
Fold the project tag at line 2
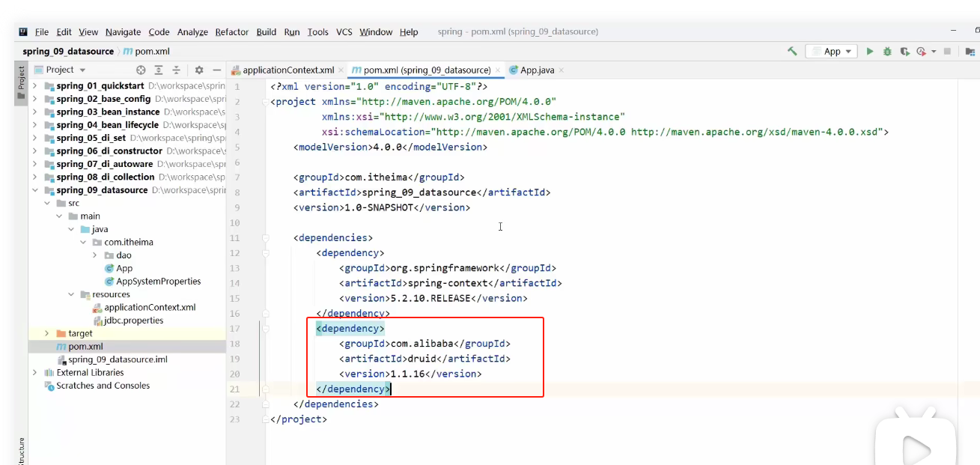pyautogui.click(x=265, y=102)
